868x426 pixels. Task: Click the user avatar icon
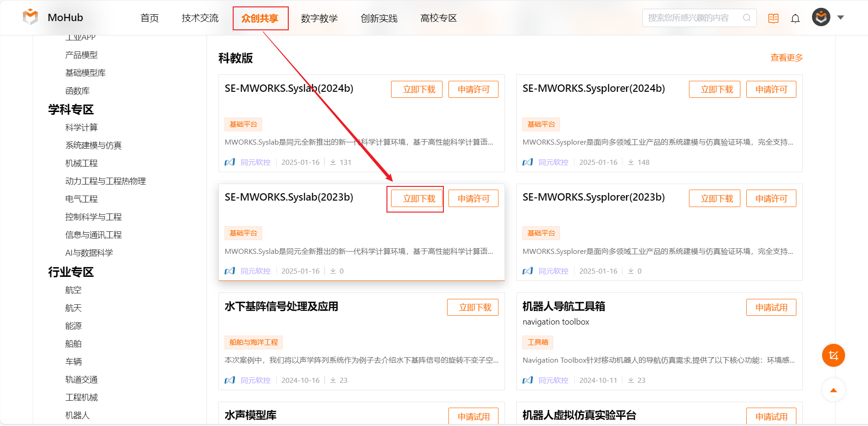[821, 17]
